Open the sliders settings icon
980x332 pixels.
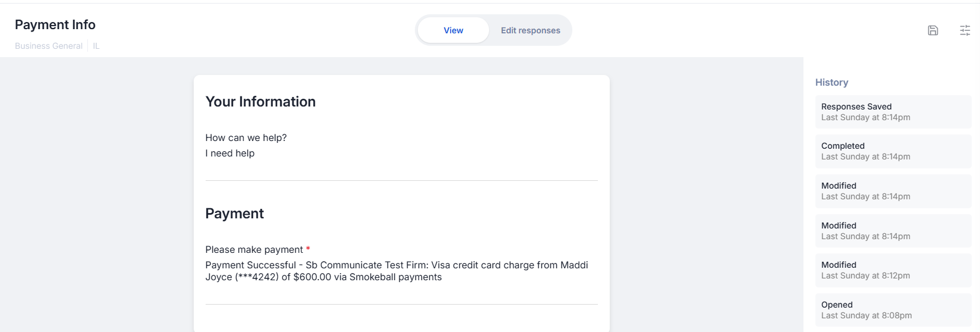click(965, 30)
